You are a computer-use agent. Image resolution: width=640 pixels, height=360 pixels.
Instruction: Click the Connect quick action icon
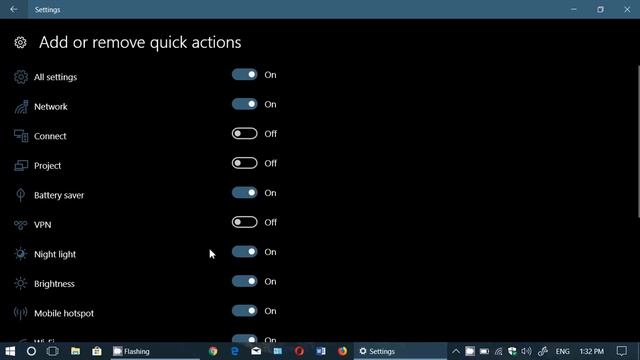(x=21, y=136)
